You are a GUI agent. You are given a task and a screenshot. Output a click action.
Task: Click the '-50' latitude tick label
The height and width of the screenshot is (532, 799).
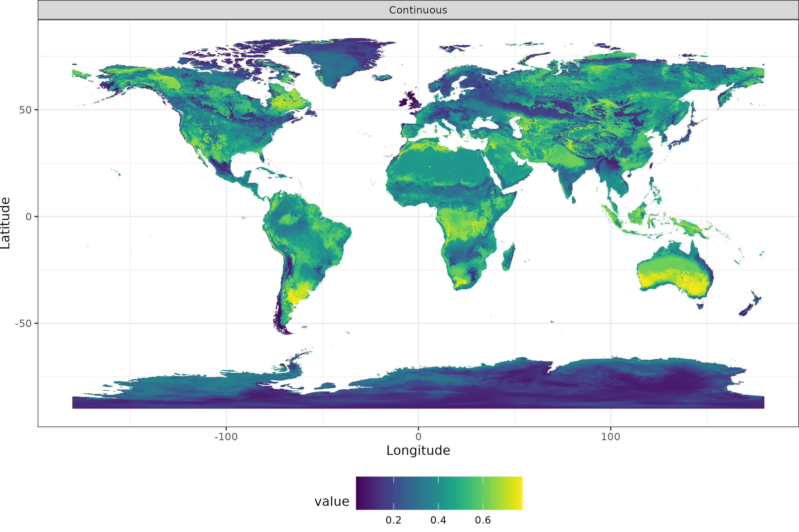[23, 323]
